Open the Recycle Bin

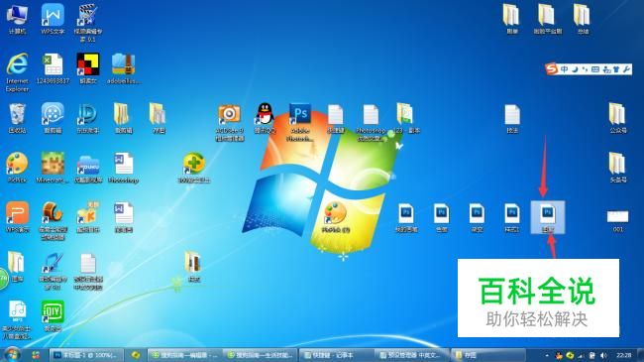[17, 118]
